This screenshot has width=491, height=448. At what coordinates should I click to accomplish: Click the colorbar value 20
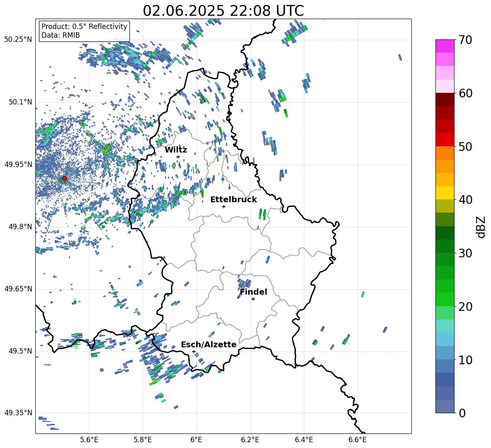(x=465, y=306)
